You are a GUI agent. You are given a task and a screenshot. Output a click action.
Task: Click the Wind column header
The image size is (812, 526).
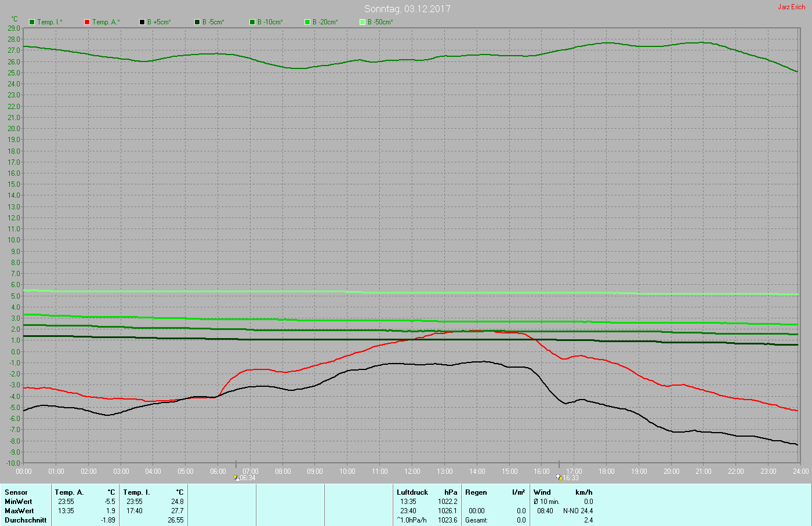click(x=542, y=492)
